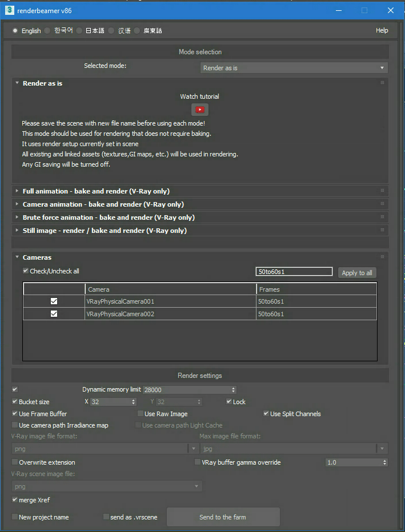Grab the Brute force animation rollout grip icon
Screen dimensions: 405x532
382,217
